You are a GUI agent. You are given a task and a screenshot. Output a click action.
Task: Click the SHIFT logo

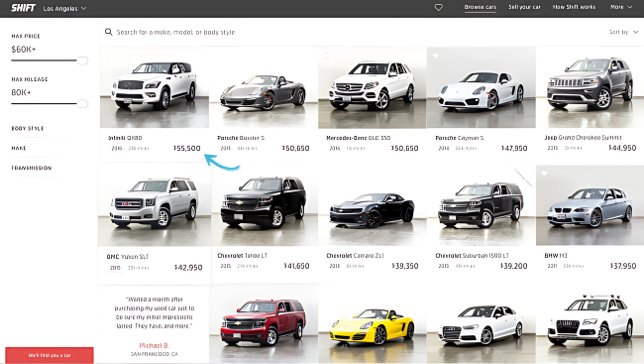(24, 8)
